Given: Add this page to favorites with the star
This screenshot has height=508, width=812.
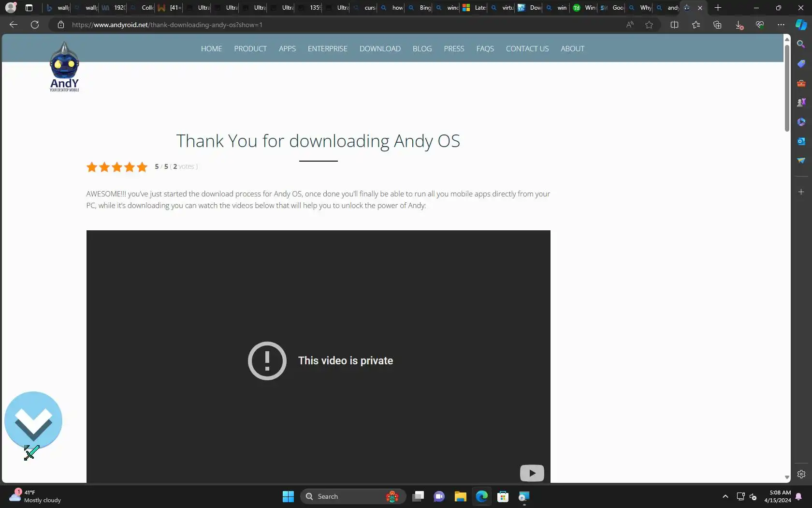Looking at the screenshot, I should (x=649, y=25).
